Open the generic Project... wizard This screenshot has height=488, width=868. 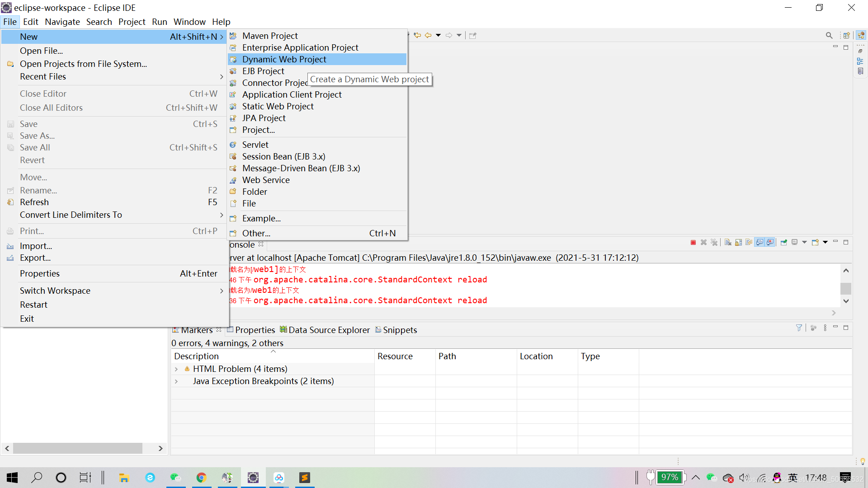click(x=317, y=130)
